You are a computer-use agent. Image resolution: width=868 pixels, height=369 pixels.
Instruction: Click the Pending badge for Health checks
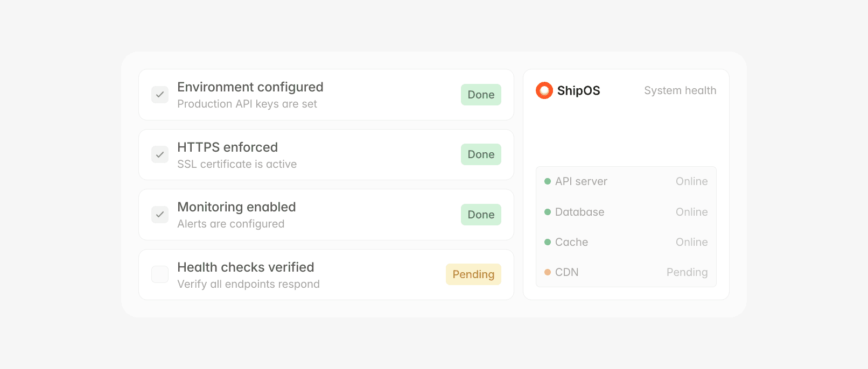point(473,274)
